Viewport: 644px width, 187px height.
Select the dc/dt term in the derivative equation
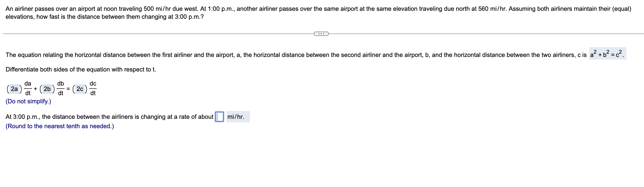point(93,88)
